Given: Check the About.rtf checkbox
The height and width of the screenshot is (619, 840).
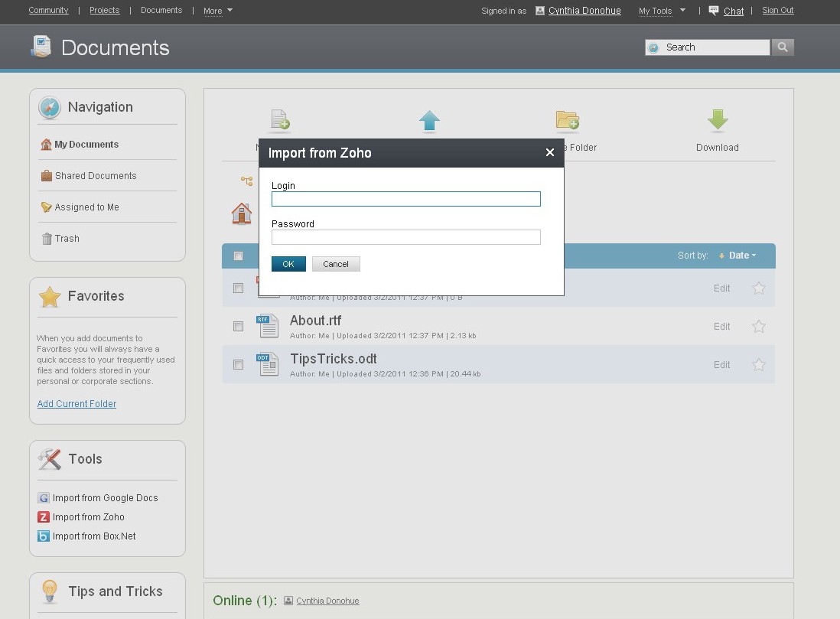Looking at the screenshot, I should pos(238,327).
